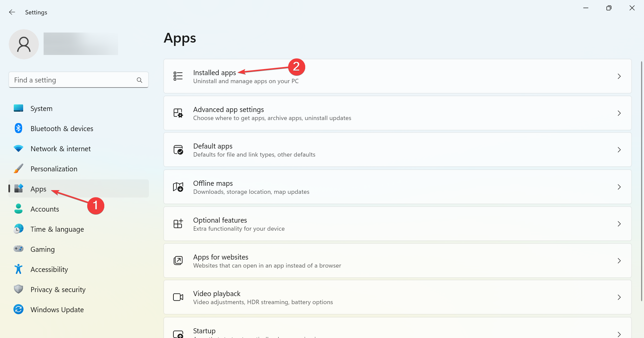The height and width of the screenshot is (338, 644).
Task: Click the vertical scrollbar on right
Action: point(641,181)
